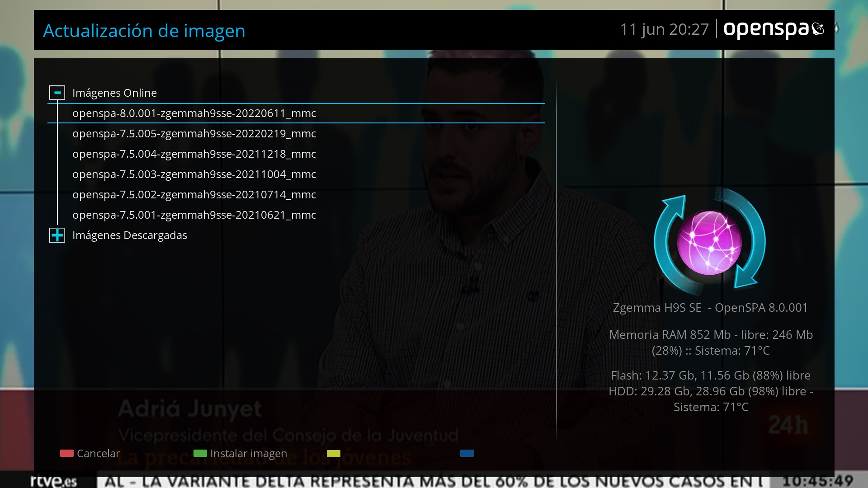Expand the Imágenes Descargadas tree node
This screenshot has width=868, height=488.
coord(57,235)
